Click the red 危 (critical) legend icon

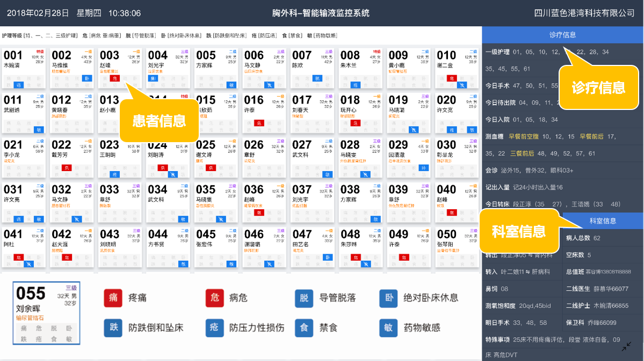(214, 298)
